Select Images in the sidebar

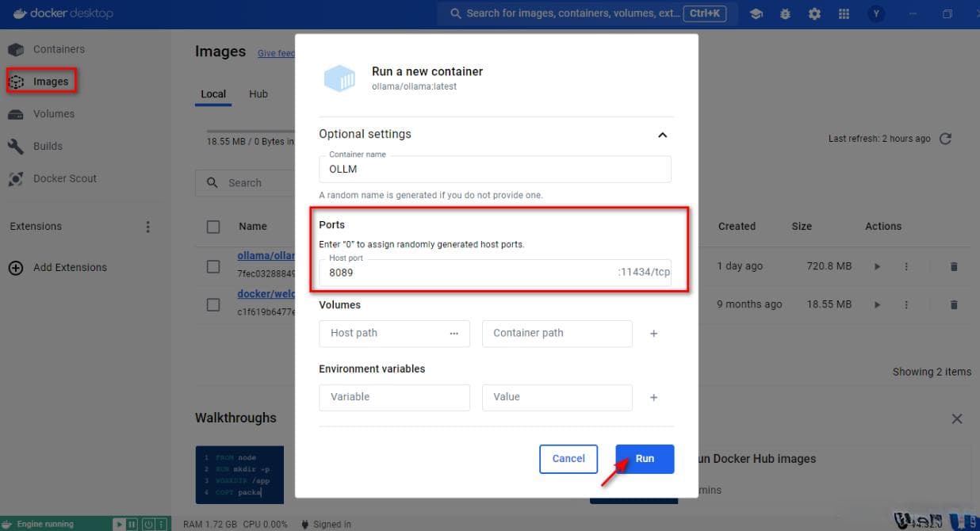pos(50,82)
